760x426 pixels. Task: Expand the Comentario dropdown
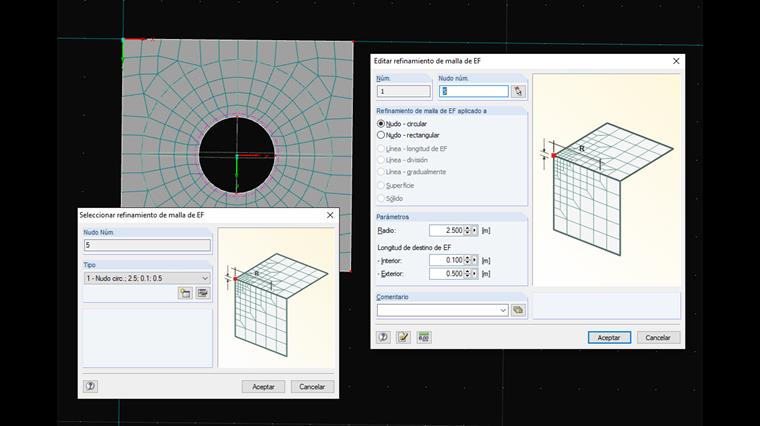point(503,311)
